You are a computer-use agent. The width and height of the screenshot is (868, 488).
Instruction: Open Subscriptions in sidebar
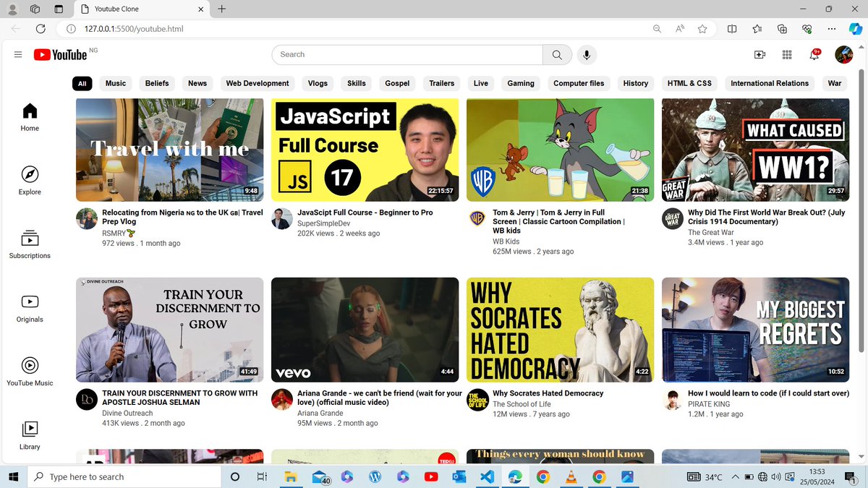click(x=30, y=244)
